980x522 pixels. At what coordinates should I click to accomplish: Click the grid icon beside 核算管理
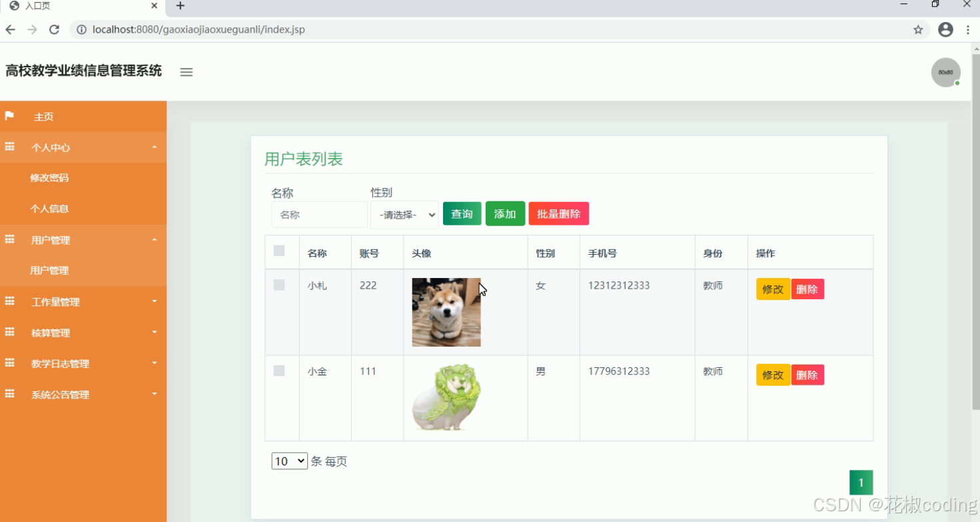pos(9,332)
